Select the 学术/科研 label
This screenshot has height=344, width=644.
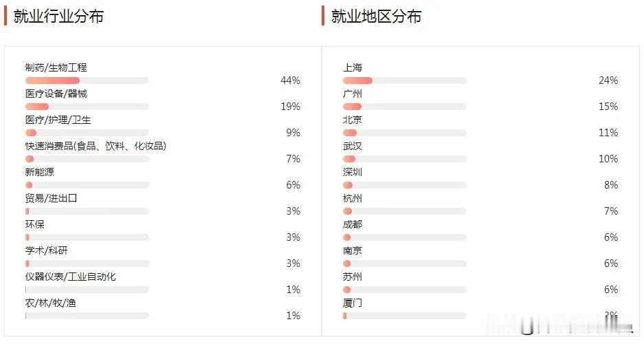46,250
